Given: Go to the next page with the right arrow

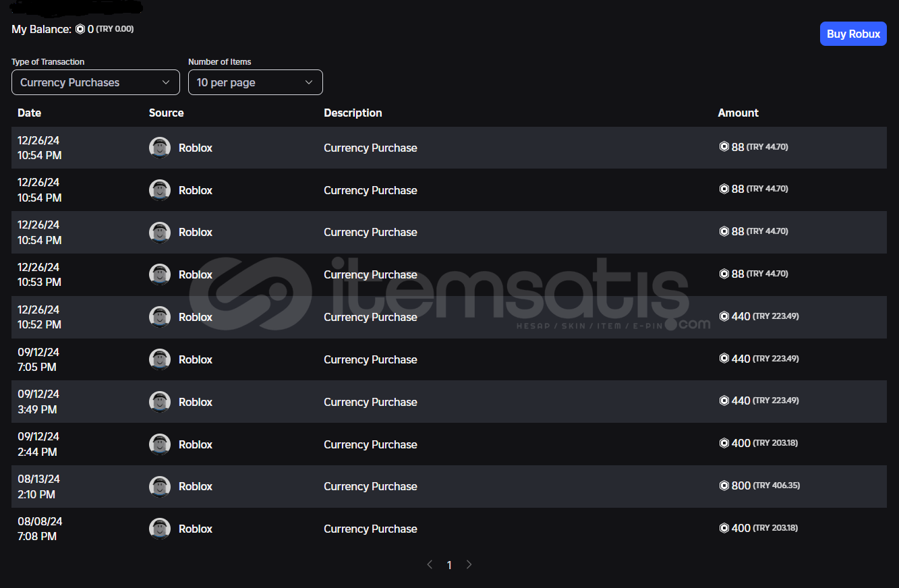Looking at the screenshot, I should [x=469, y=564].
